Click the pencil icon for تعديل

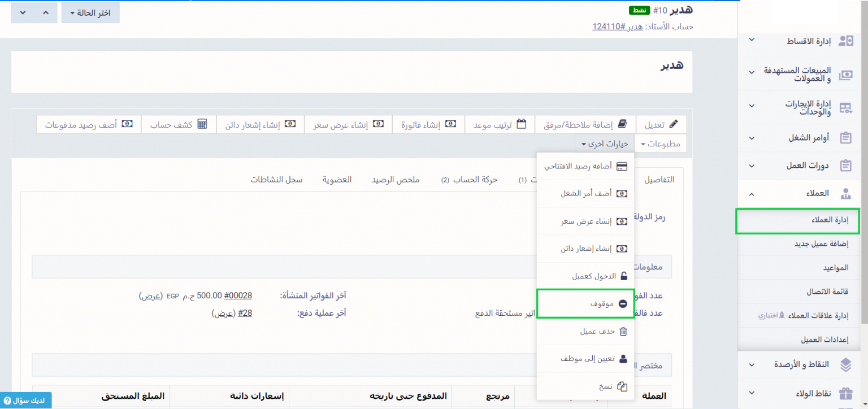tap(673, 124)
